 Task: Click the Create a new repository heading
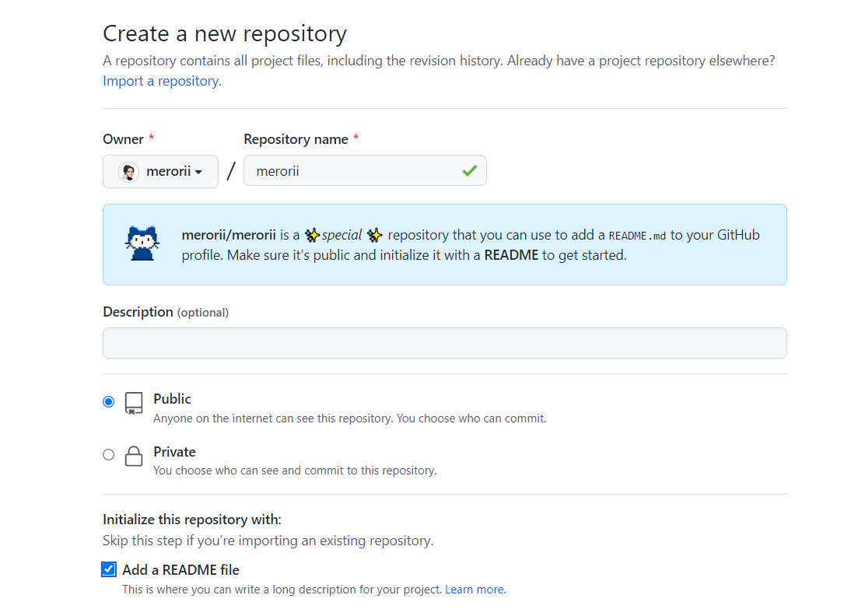[x=225, y=34]
